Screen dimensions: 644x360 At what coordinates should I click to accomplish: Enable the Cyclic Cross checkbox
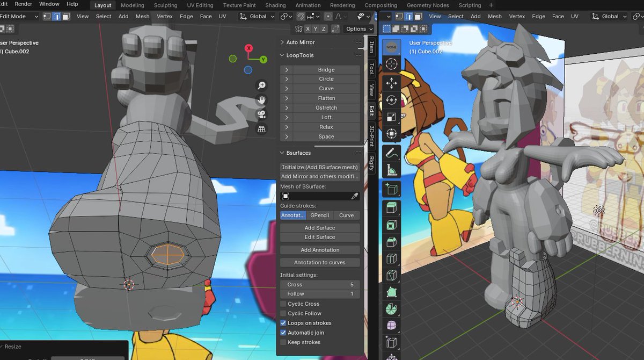pyautogui.click(x=283, y=304)
